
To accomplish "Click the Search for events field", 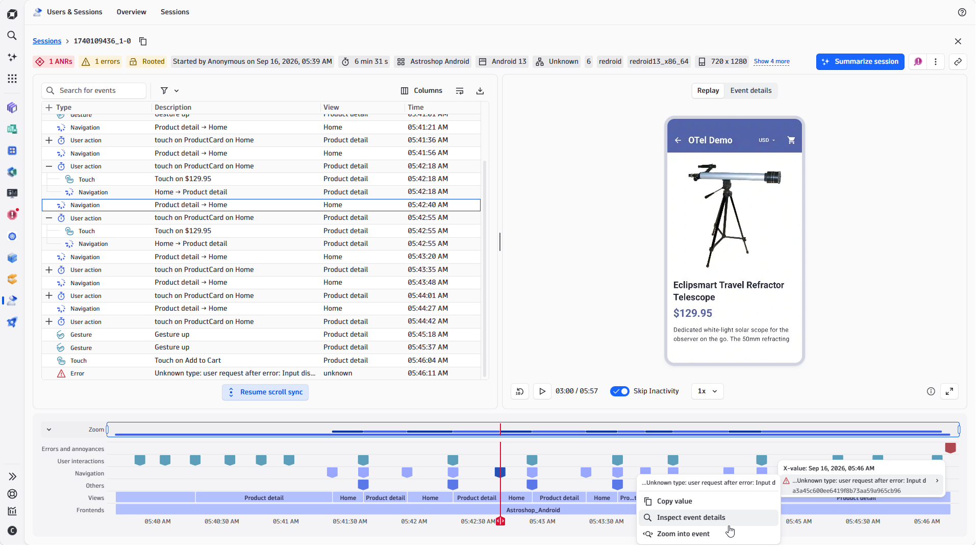I will pos(94,91).
